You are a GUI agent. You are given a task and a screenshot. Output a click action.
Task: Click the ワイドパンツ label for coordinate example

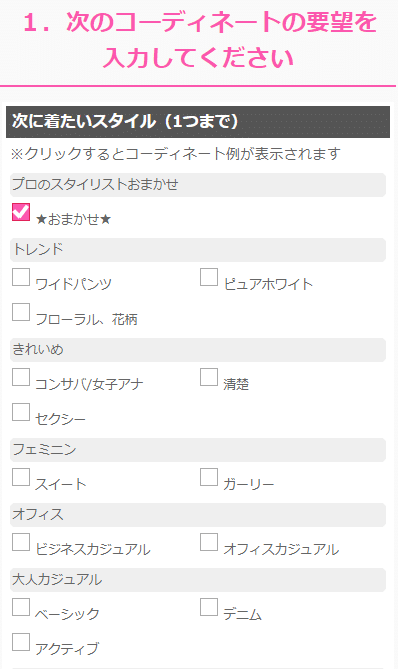point(73,284)
